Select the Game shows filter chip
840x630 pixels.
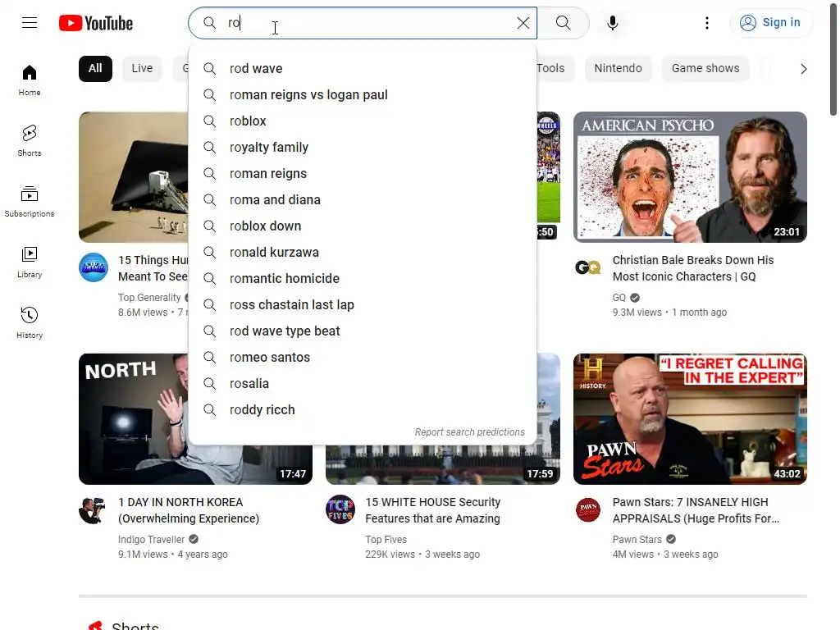pyautogui.click(x=705, y=69)
